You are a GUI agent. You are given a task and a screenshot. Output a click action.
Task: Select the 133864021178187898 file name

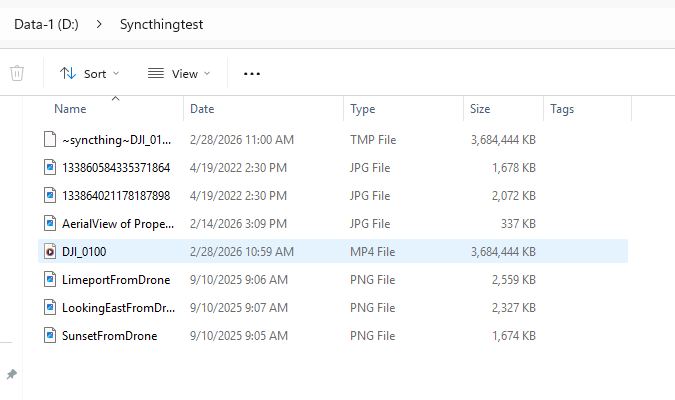click(115, 195)
